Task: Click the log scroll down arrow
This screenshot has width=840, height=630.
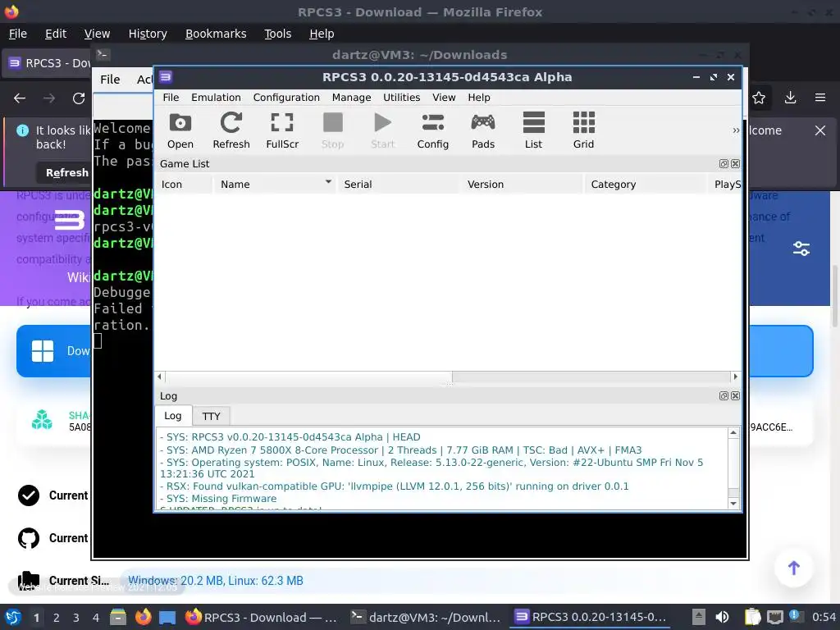Action: (733, 504)
